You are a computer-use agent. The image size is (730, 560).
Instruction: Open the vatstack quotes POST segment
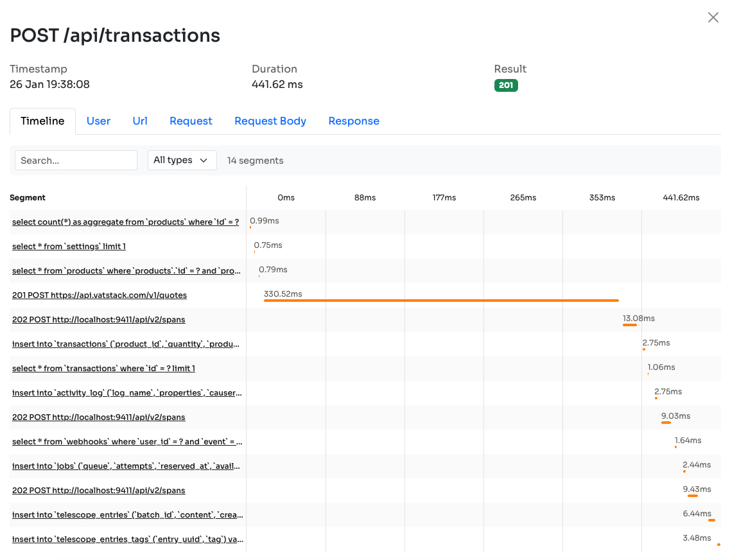point(99,295)
